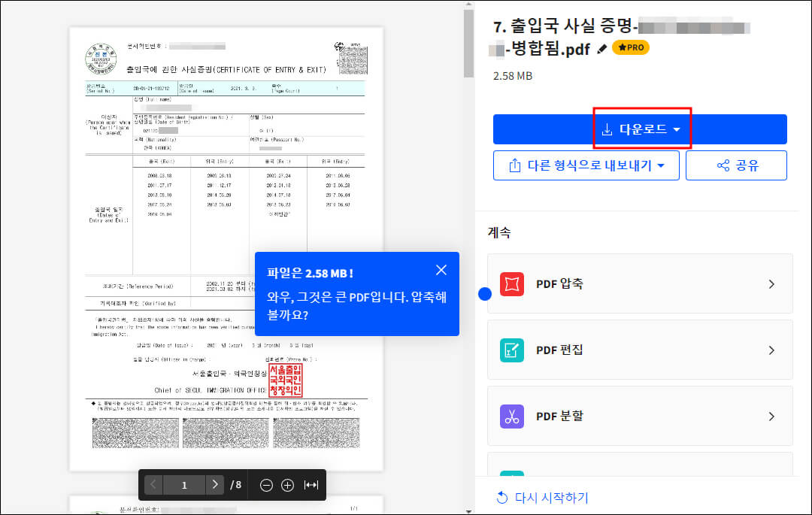Click the page number input field
This screenshot has height=515, width=812.
point(184,485)
